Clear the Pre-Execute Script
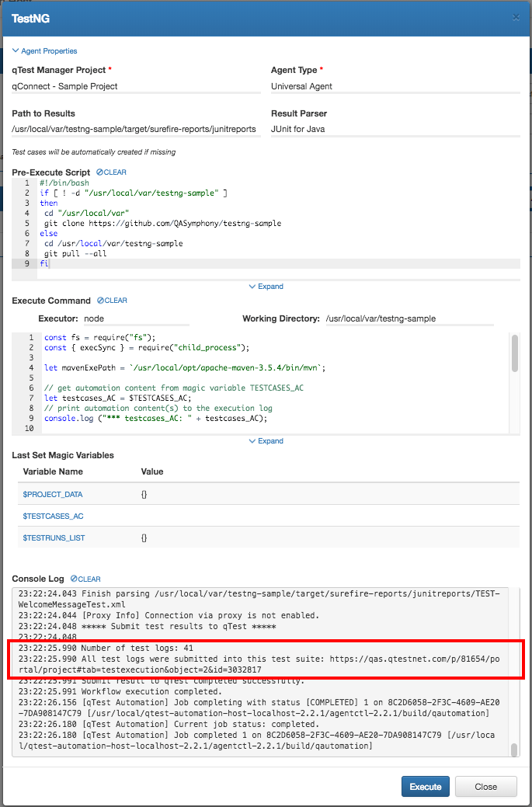This screenshot has height=807, width=532. [111, 172]
